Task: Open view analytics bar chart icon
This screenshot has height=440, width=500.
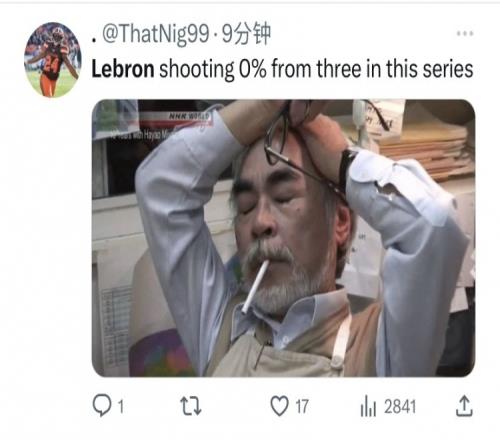Action: [368, 406]
